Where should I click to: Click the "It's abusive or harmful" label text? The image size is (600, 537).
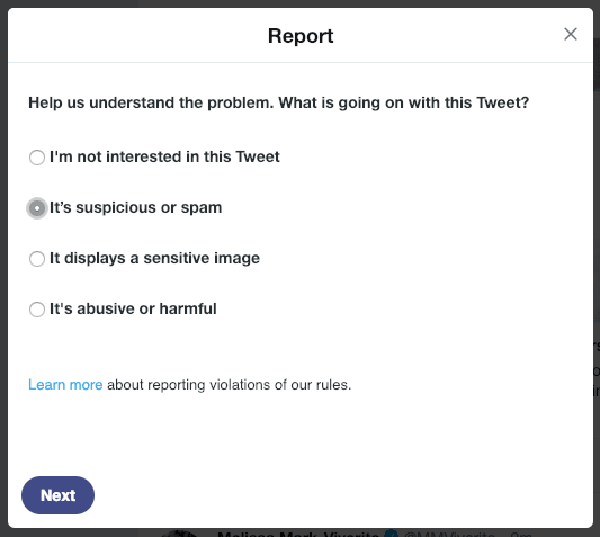(x=133, y=309)
